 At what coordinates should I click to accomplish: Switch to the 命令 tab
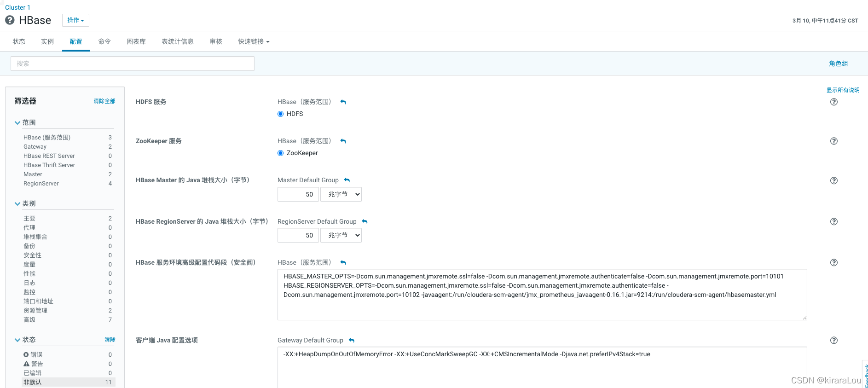click(x=104, y=41)
